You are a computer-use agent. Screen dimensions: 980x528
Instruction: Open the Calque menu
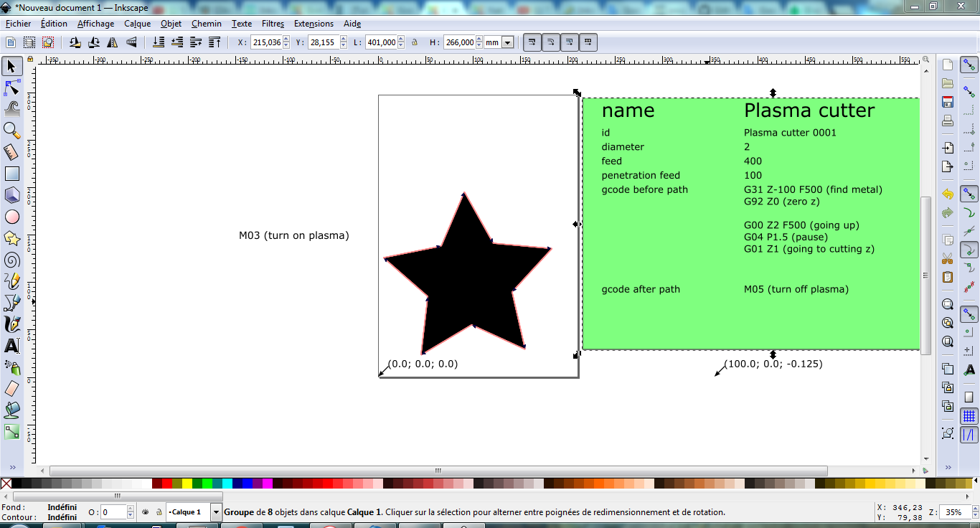[137, 24]
